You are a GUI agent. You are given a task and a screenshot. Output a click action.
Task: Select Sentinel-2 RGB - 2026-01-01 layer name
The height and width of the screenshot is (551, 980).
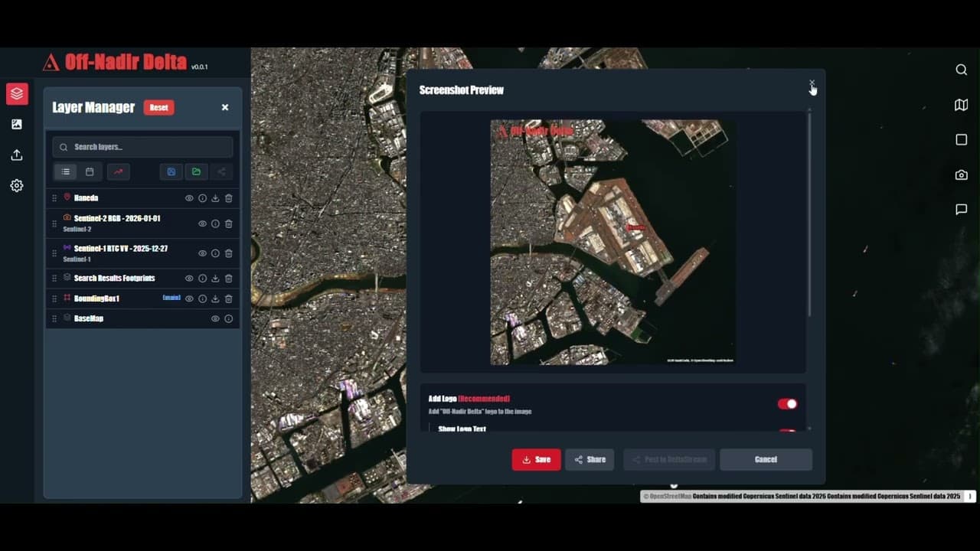click(x=117, y=219)
